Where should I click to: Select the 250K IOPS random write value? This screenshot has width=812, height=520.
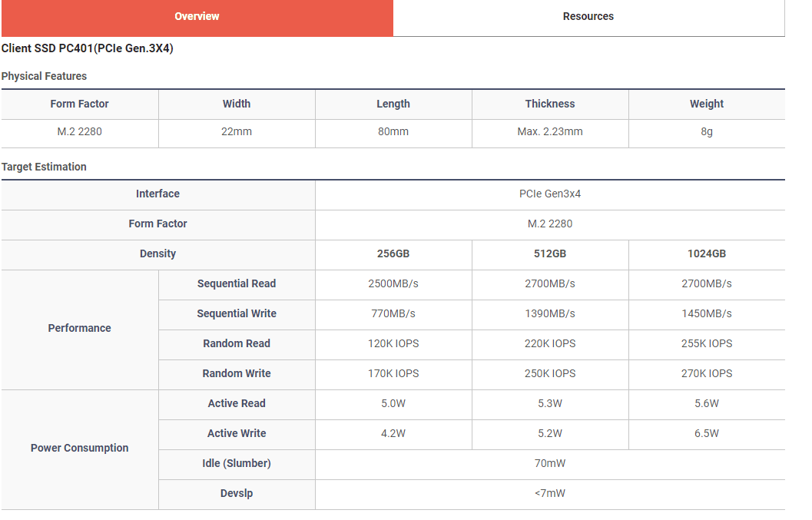point(550,373)
